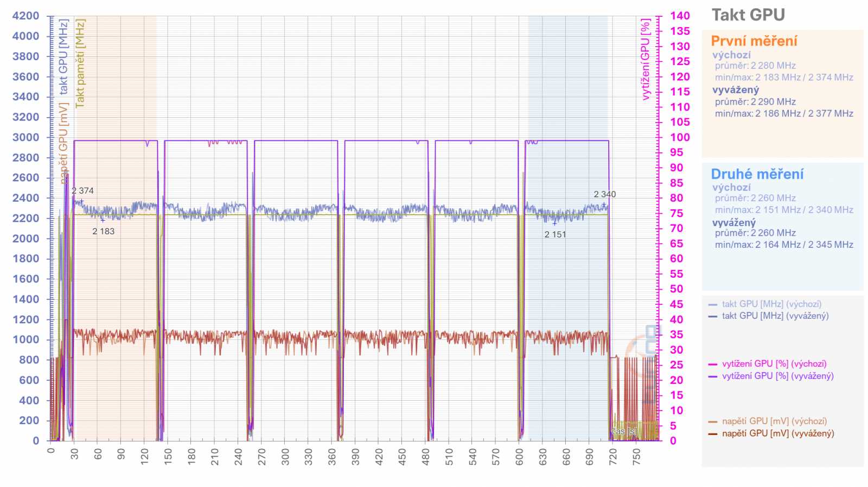Click '750' on the time axis
868x487 pixels.
click(x=636, y=457)
